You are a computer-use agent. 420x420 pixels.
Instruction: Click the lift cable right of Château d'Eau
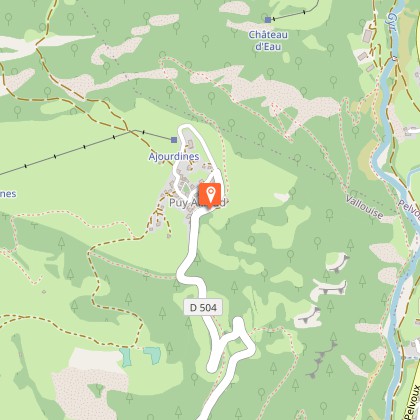295,13
